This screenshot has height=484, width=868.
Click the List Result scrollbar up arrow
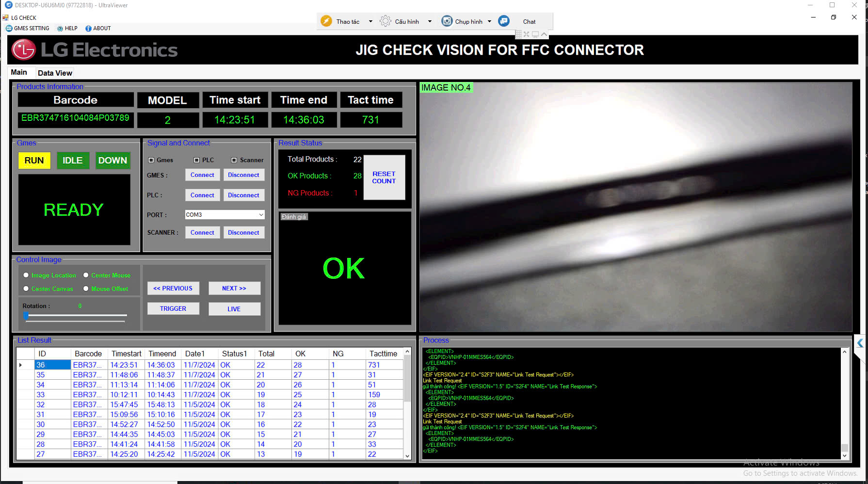[407, 351]
